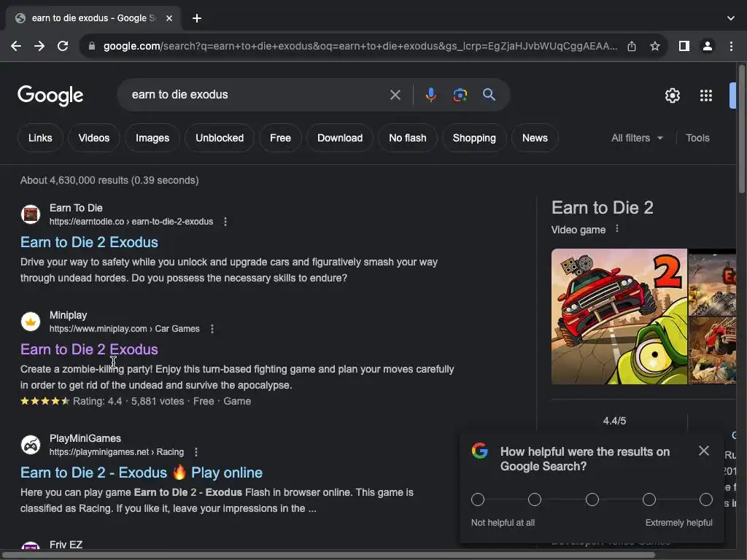
Task: Select the second helpfulness radio option
Action: [x=535, y=499]
